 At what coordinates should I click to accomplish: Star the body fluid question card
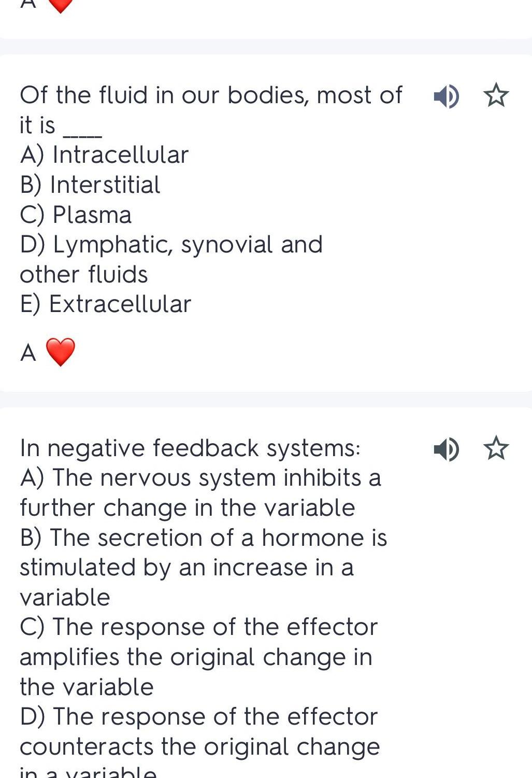click(x=496, y=96)
